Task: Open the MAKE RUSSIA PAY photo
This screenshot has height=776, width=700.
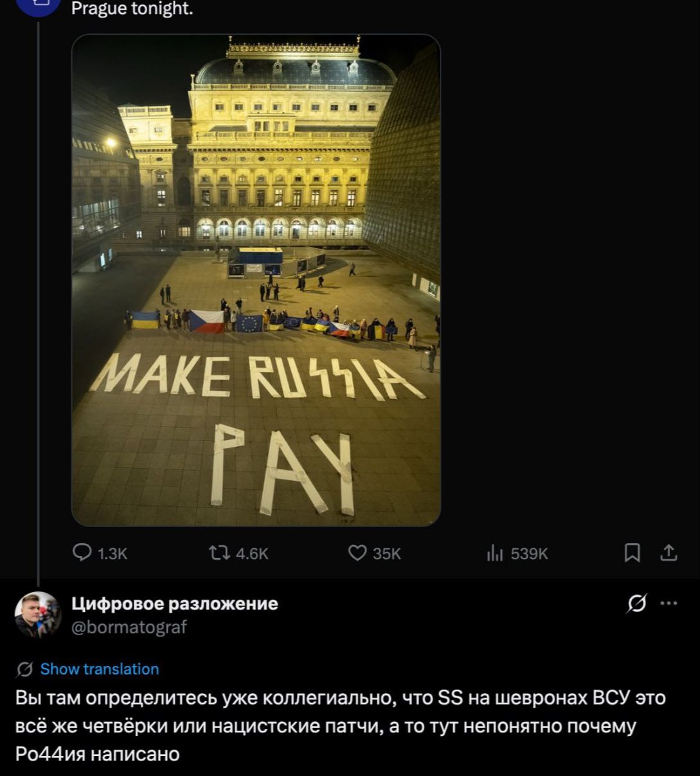Action: 256,280
